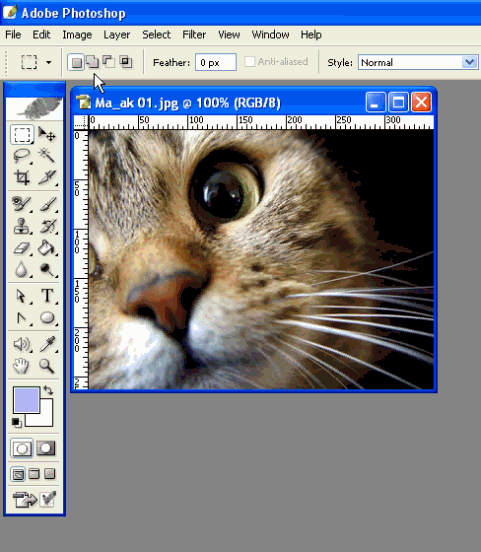Expand the marquee tool preset picker arrow
Image resolution: width=481 pixels, height=552 pixels.
tap(49, 63)
